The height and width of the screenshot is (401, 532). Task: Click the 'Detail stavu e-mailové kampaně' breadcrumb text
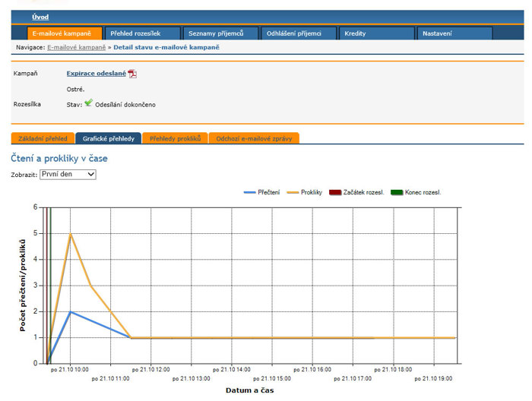point(166,47)
